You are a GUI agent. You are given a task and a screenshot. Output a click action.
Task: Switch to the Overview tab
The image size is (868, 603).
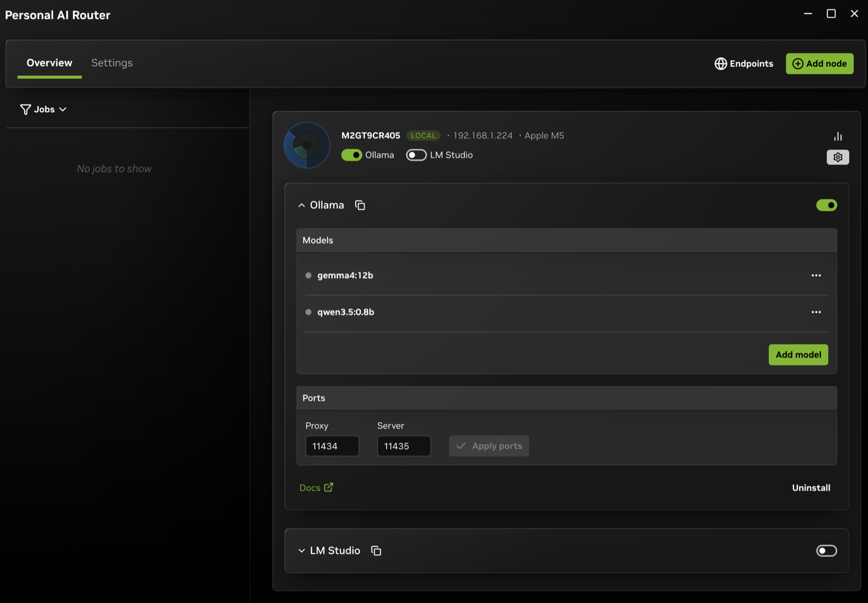click(x=49, y=63)
